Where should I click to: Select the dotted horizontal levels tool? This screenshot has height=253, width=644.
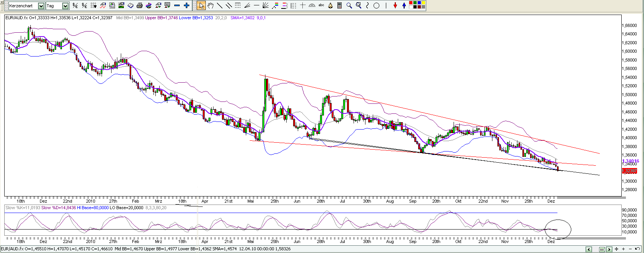[x=238, y=5]
